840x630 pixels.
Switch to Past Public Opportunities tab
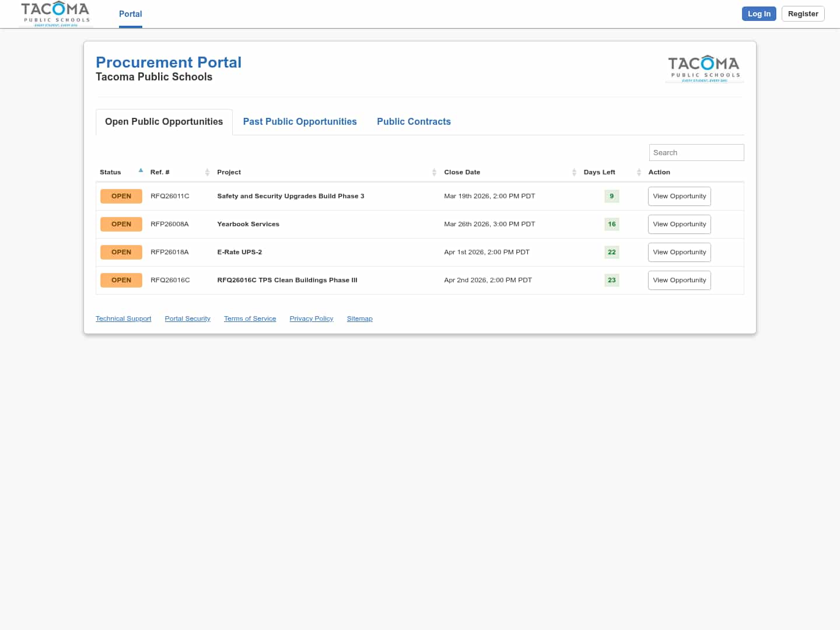tap(300, 122)
